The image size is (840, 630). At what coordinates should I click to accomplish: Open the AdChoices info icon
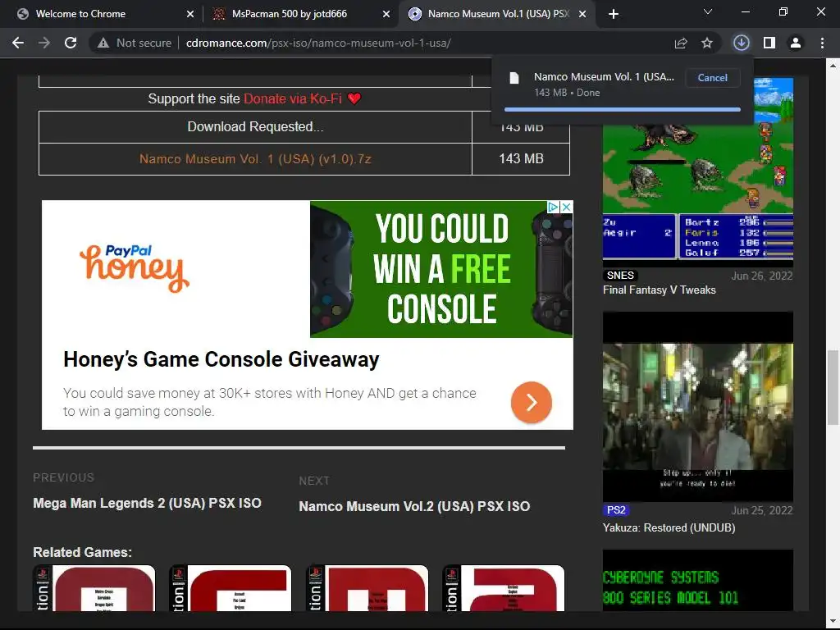coord(554,207)
